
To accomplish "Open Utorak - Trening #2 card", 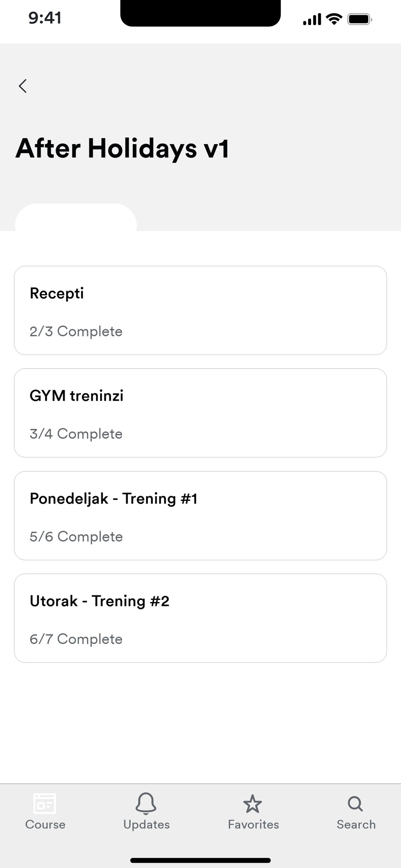I will (x=200, y=618).
